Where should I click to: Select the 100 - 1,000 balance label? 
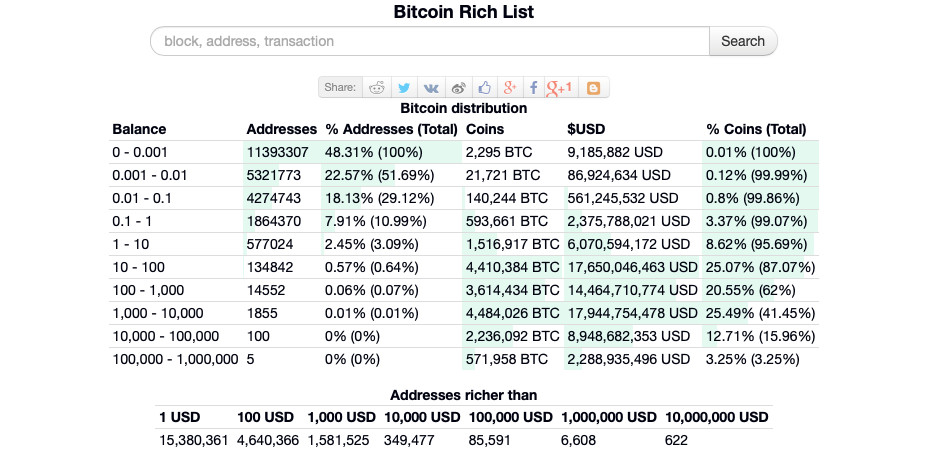pyautogui.click(x=148, y=290)
